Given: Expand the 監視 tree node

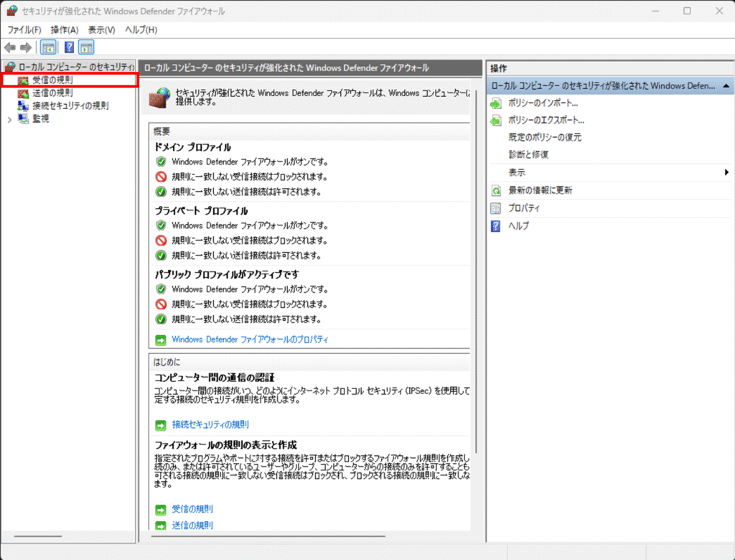Looking at the screenshot, I should (9, 120).
